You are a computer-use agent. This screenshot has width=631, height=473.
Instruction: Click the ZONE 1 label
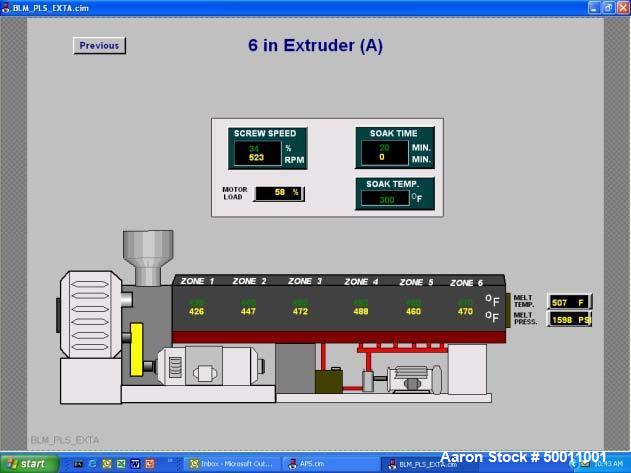pos(197,281)
